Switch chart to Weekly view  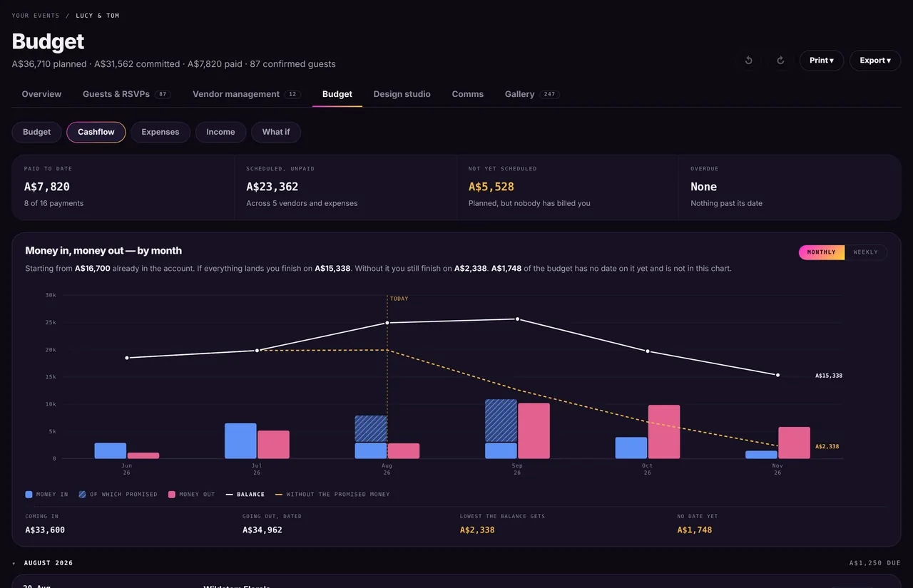(866, 252)
